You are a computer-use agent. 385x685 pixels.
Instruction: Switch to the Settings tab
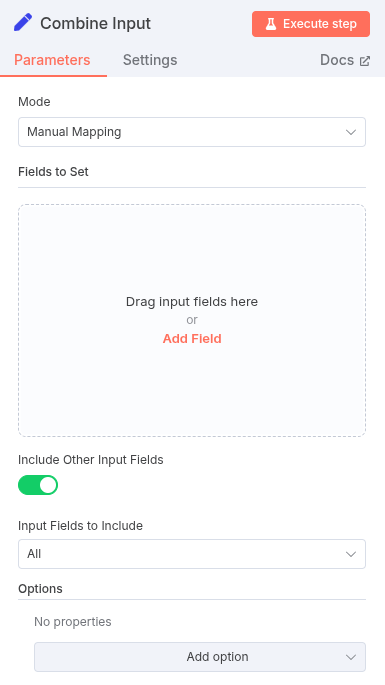tap(150, 60)
